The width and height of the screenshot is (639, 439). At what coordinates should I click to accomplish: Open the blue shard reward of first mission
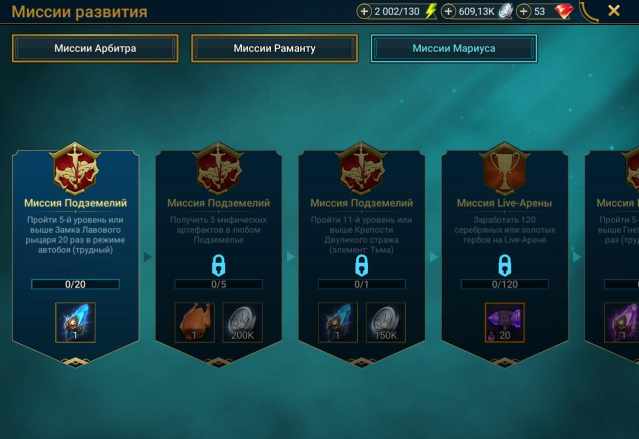coord(75,322)
